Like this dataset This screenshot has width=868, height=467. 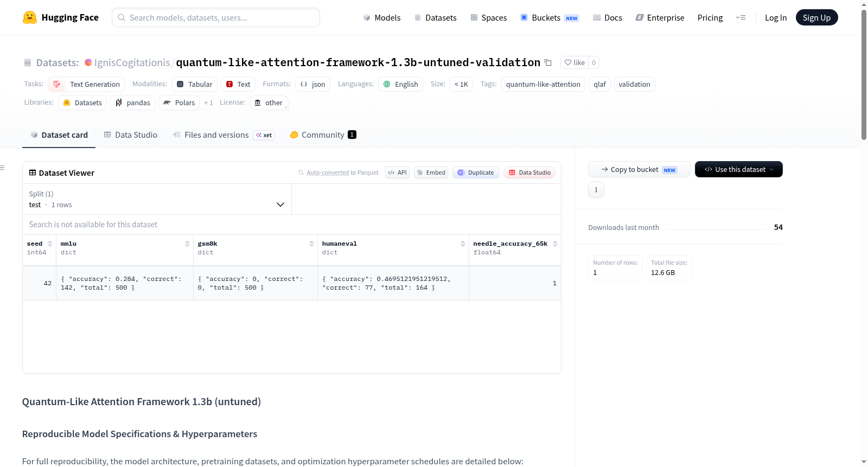coord(575,62)
